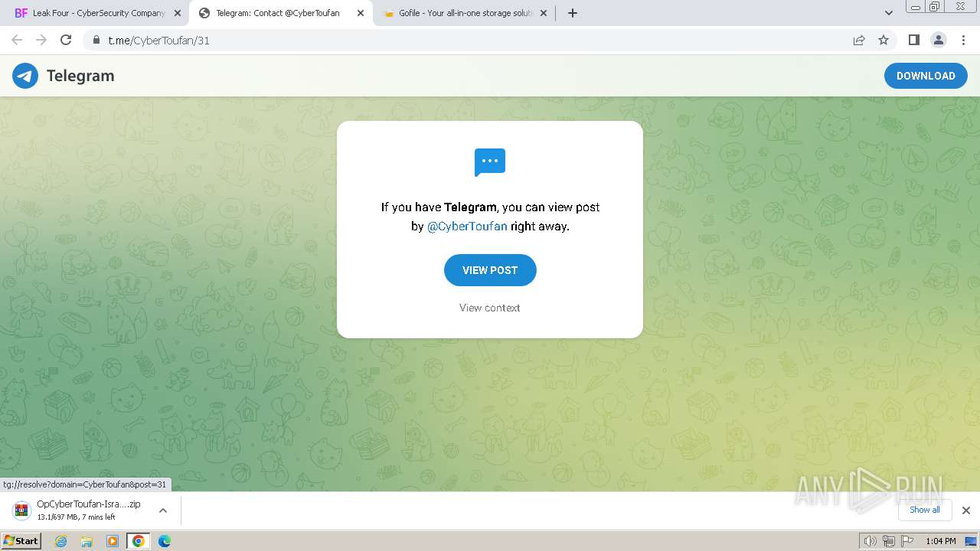Click the taskbar clock 1:04 PM
This screenshot has height=551, width=980.
click(941, 541)
